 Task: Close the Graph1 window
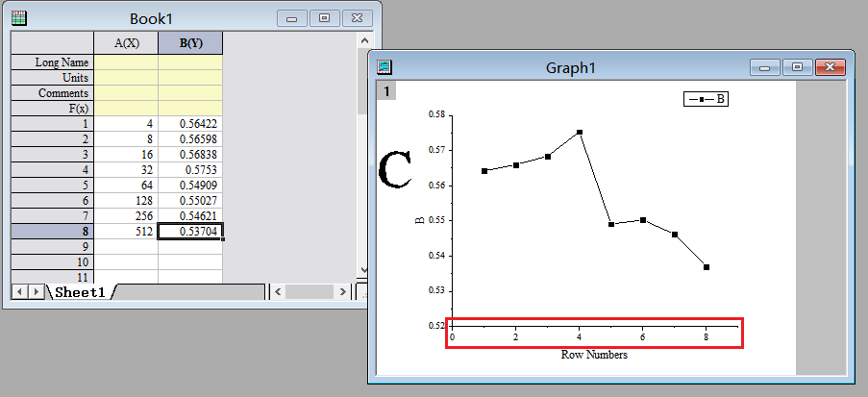coord(831,67)
